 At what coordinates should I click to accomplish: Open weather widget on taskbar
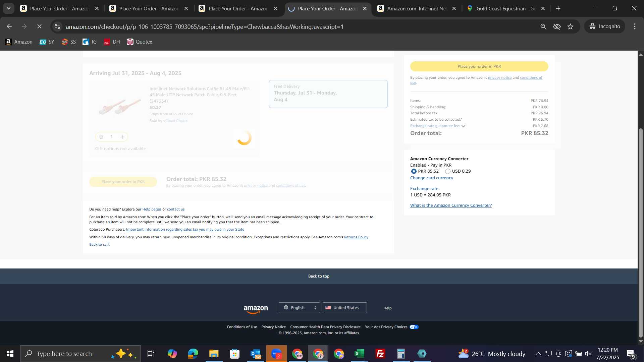point(491,354)
